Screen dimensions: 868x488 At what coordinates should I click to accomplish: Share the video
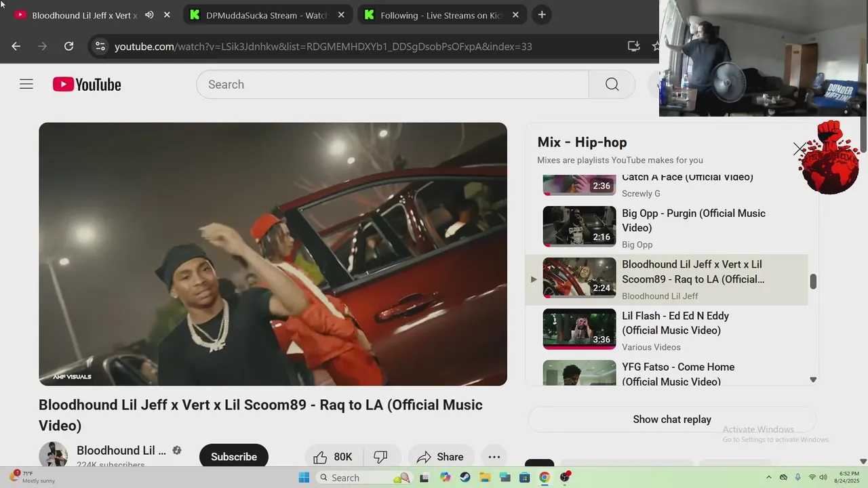coord(441,456)
